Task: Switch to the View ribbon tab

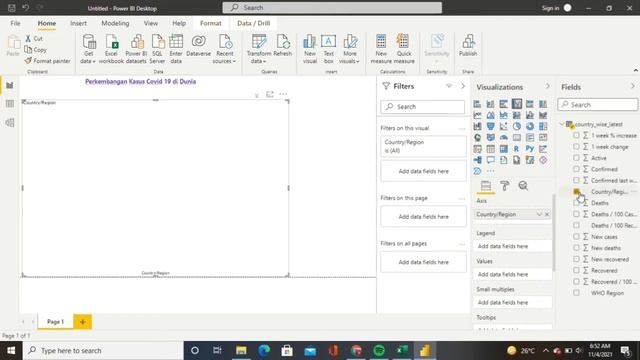Action: coord(151,23)
